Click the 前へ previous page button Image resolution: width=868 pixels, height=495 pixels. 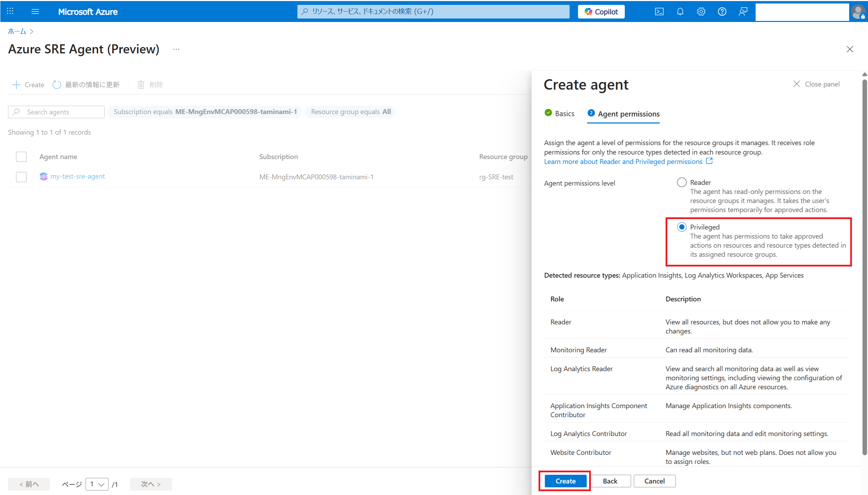[29, 484]
